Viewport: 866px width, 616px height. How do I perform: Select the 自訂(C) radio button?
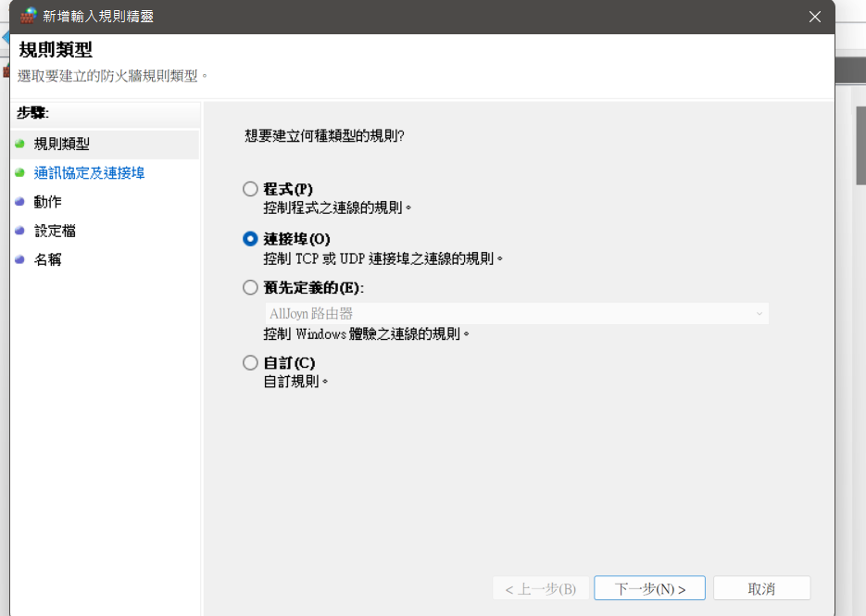coord(250,362)
